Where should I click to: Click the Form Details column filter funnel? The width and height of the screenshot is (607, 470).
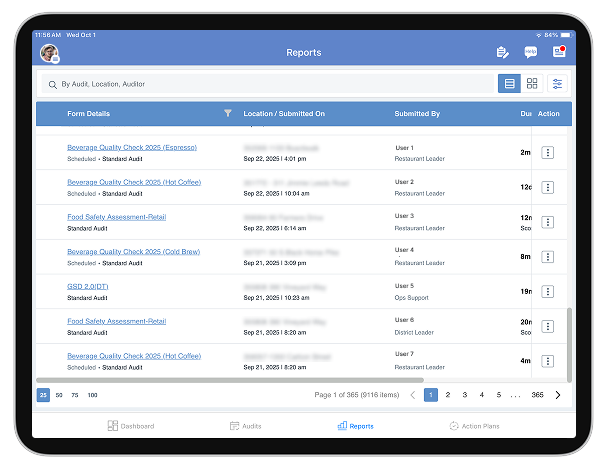pyautogui.click(x=228, y=114)
